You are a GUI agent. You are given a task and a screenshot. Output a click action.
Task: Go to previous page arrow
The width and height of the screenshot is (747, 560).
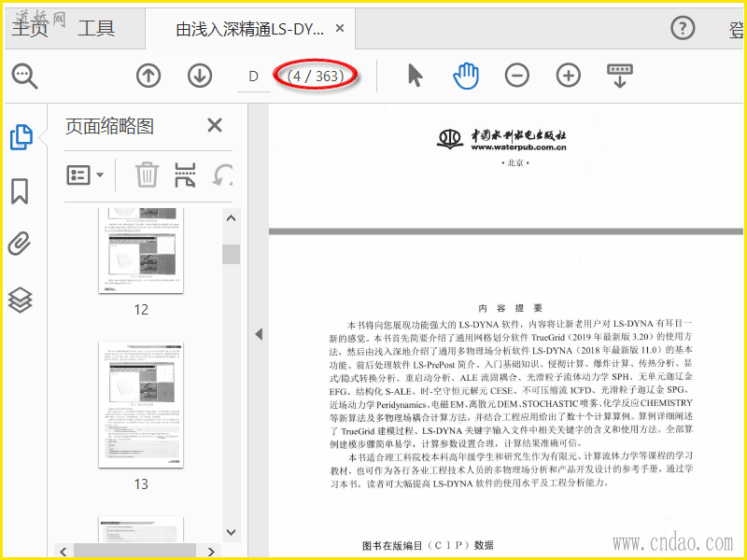148,76
